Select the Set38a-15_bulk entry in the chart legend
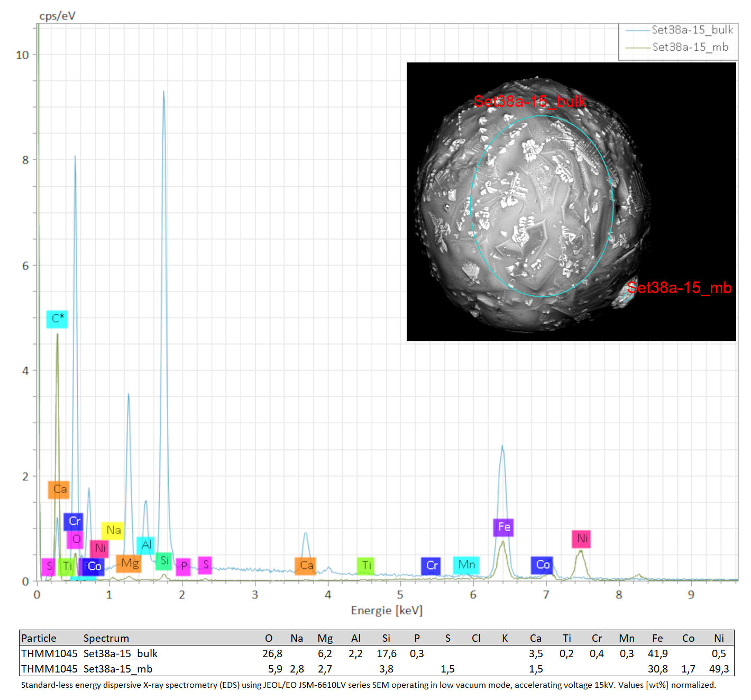 coord(679,30)
